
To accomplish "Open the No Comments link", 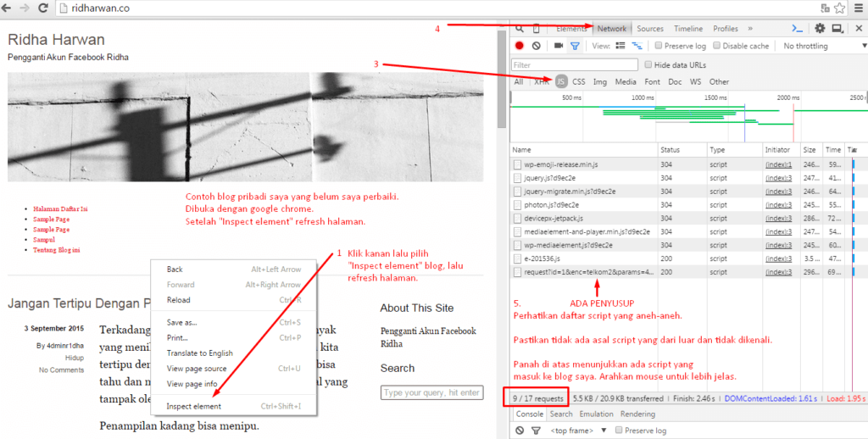I will click(61, 370).
